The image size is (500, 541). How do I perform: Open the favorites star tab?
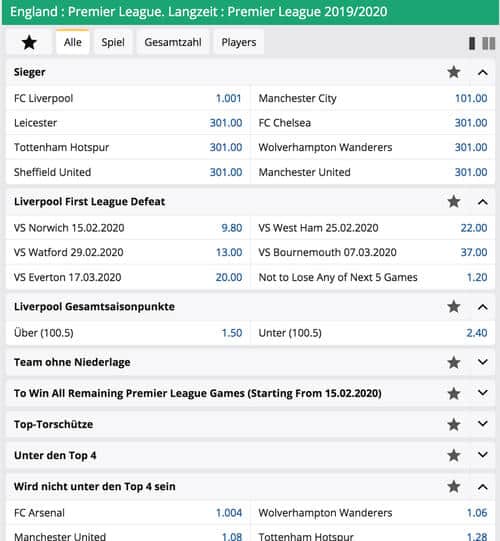tap(29, 42)
